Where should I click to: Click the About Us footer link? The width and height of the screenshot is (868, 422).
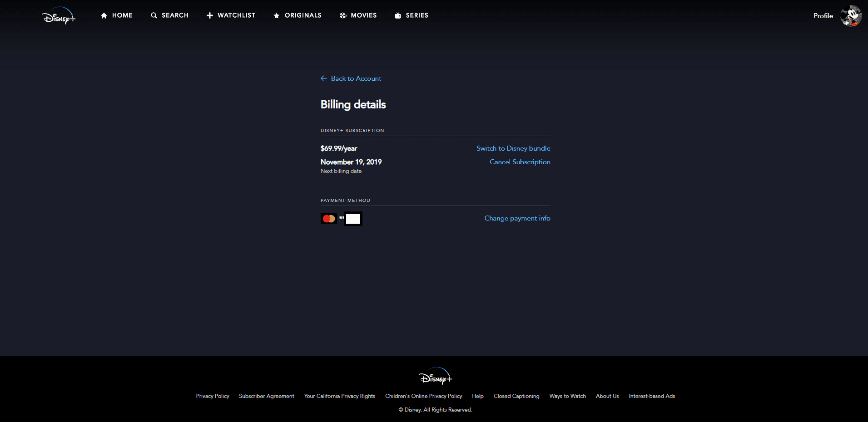(x=607, y=396)
